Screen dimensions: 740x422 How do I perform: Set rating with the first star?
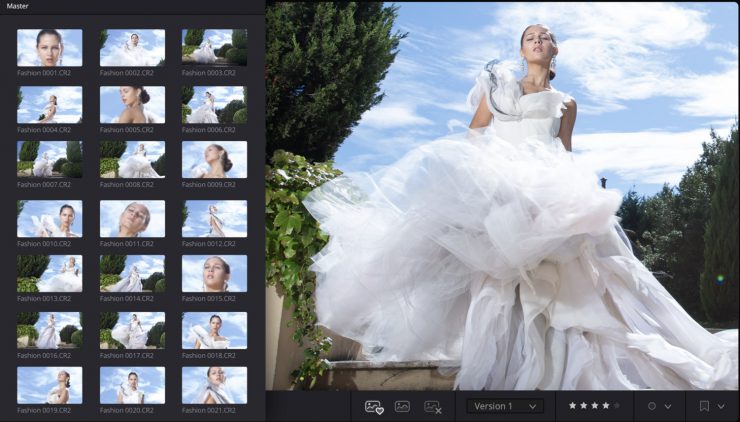(572, 406)
